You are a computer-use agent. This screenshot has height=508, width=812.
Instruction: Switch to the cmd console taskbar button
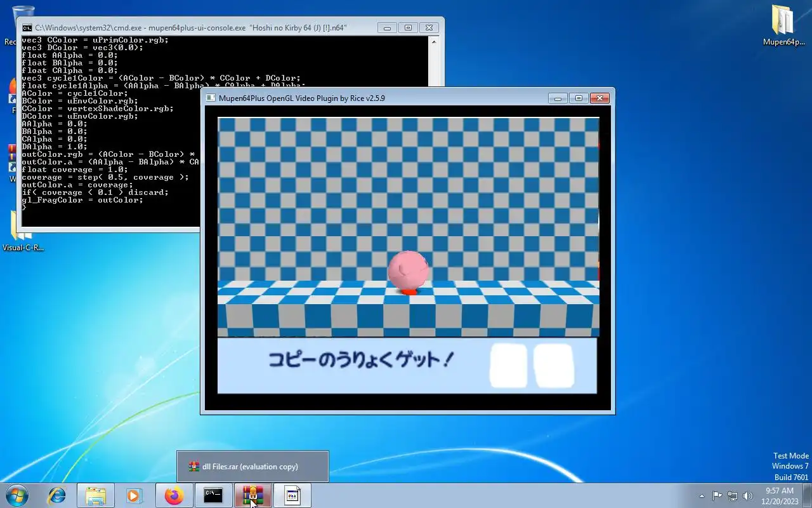tap(213, 495)
